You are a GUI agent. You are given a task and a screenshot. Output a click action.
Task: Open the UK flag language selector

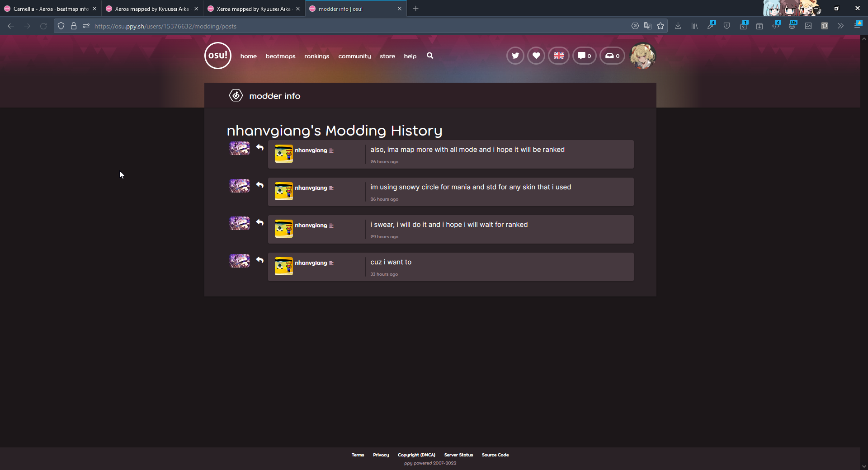pos(558,56)
